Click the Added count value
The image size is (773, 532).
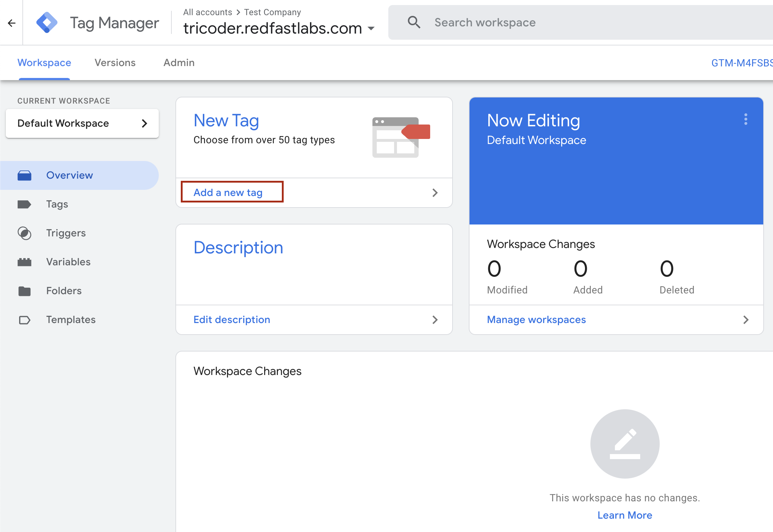[580, 269]
